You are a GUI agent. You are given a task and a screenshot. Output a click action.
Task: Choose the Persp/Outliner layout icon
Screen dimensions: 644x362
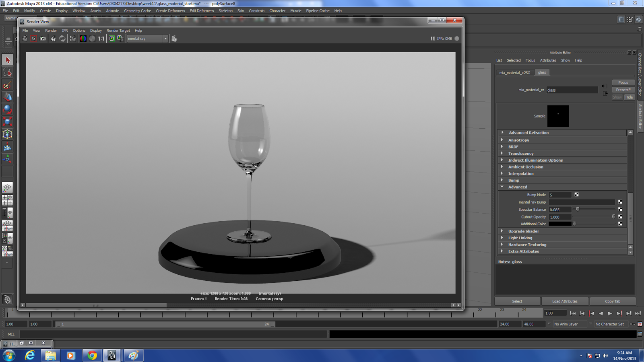[7, 213]
